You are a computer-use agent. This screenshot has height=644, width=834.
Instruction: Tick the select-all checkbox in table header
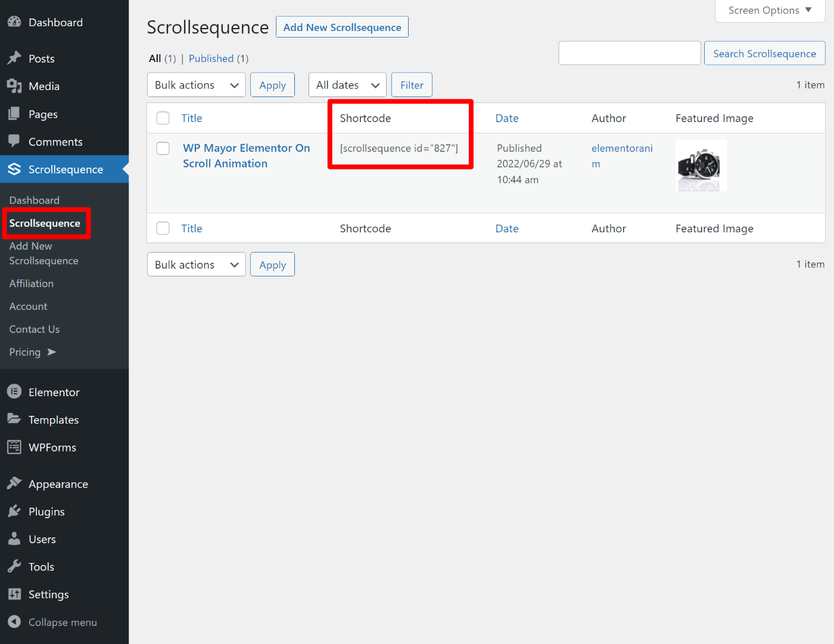tap(163, 118)
